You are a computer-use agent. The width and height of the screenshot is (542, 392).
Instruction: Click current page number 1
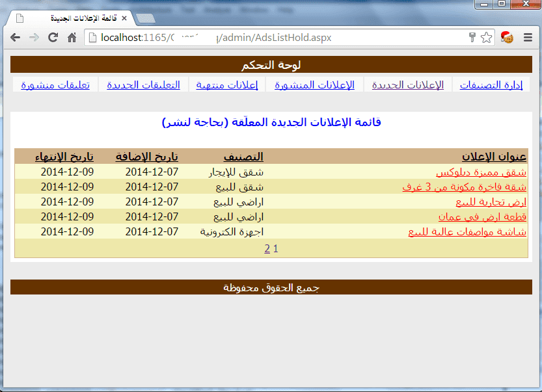click(x=275, y=249)
